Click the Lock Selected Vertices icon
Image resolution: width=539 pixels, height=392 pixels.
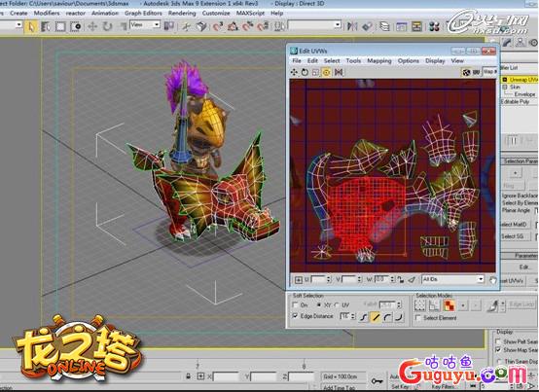point(401,280)
